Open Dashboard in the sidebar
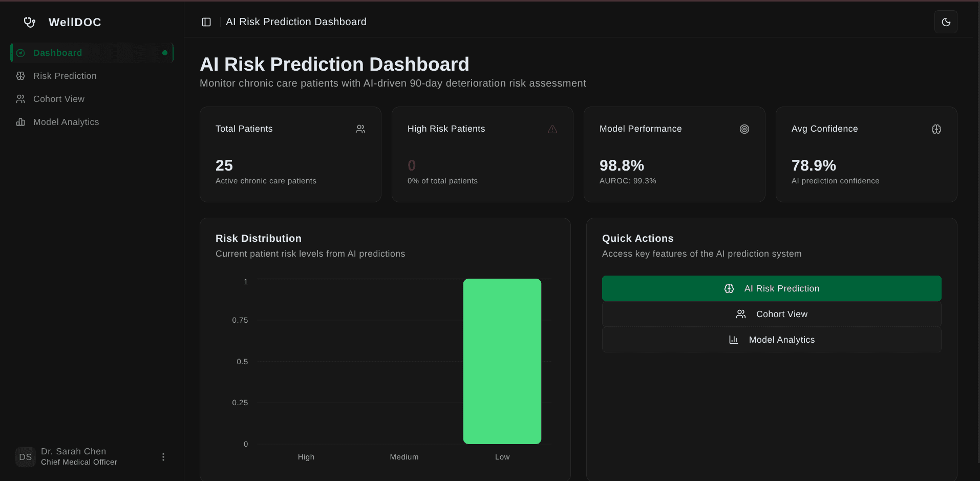Viewport: 980px width, 481px height. tap(57, 53)
